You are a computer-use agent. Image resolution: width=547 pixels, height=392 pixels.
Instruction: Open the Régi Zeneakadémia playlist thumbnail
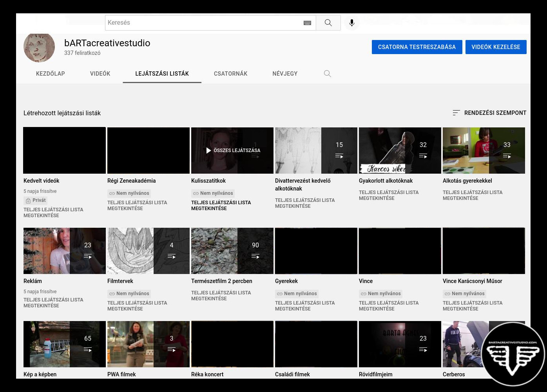(149, 151)
